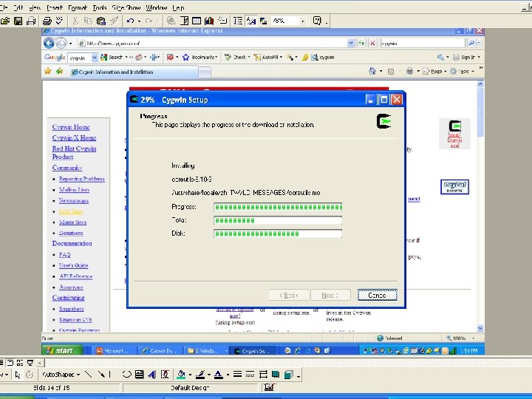Click the Insert WordArt icon
Viewport: 532px width, 399px height.
(152, 375)
